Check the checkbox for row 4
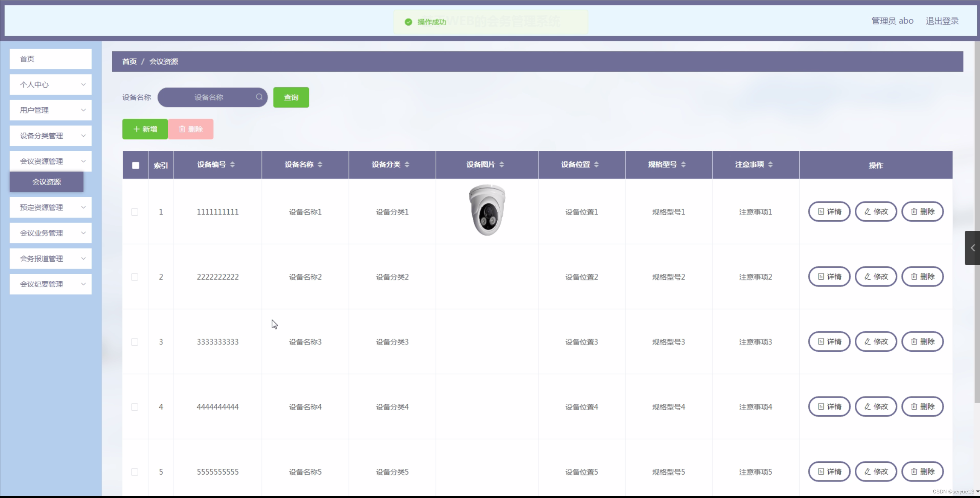Image resolution: width=980 pixels, height=498 pixels. pos(134,407)
